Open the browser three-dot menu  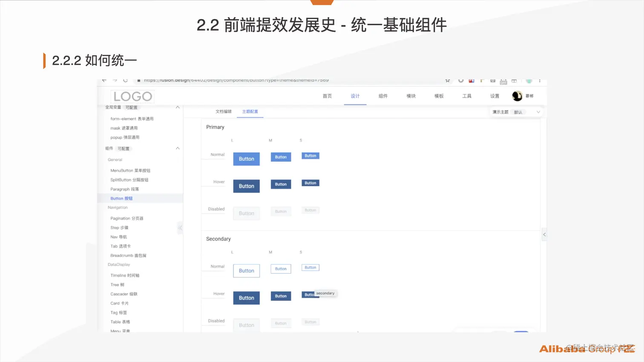(x=540, y=80)
